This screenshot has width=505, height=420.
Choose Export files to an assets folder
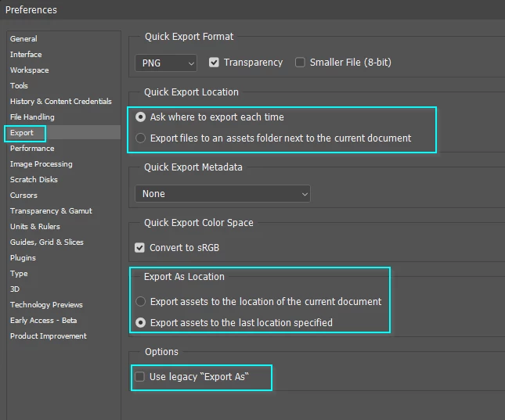click(141, 138)
